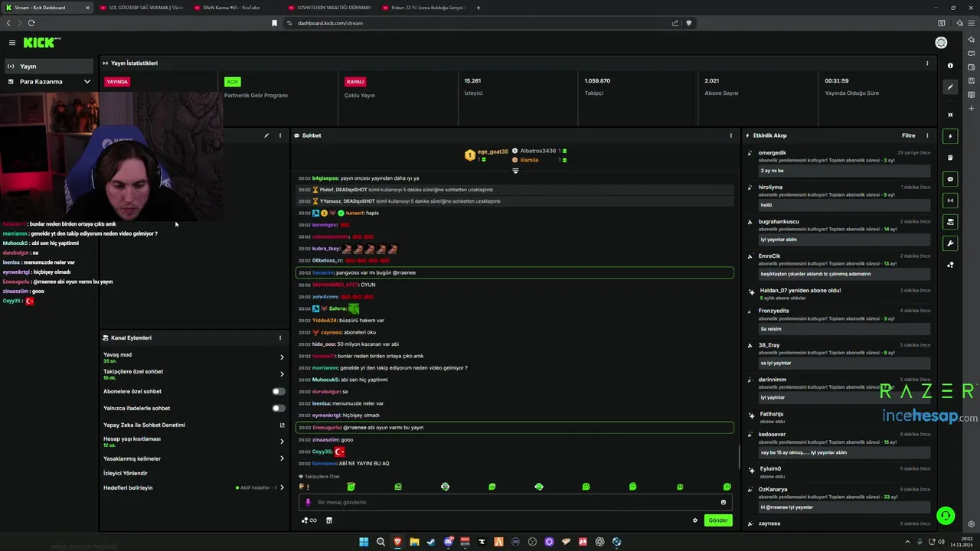
Task: Click the pencil icon on stream preview panel
Action: point(266,135)
